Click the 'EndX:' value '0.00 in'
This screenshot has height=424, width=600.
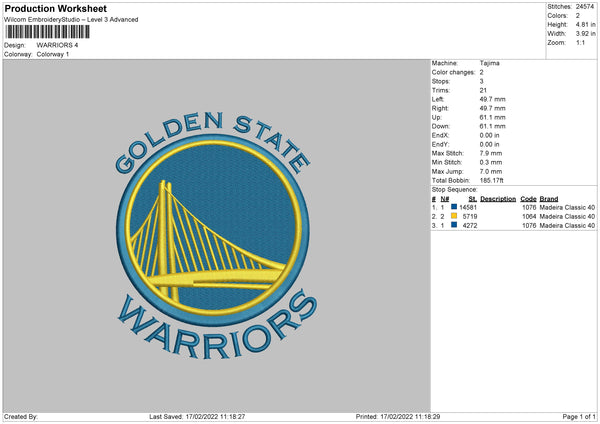(x=489, y=135)
